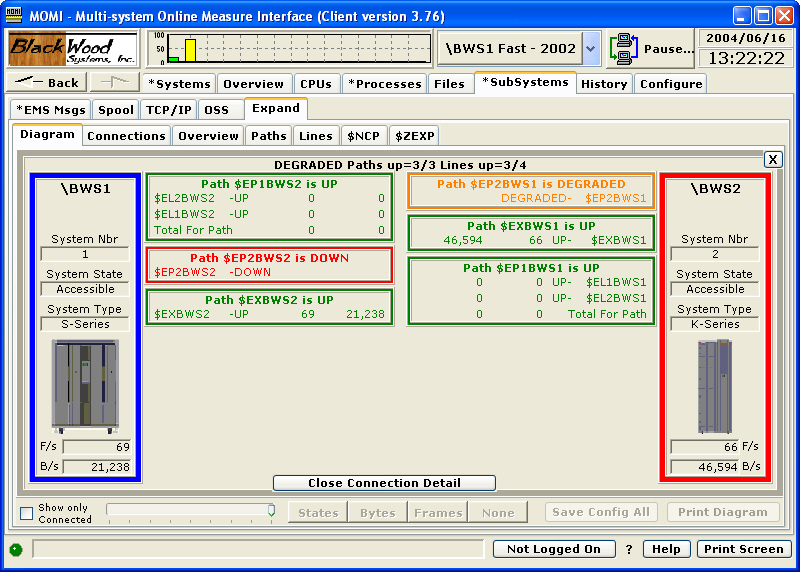This screenshot has width=800, height=572.
Task: Click the Print Screen button
Action: click(743, 549)
